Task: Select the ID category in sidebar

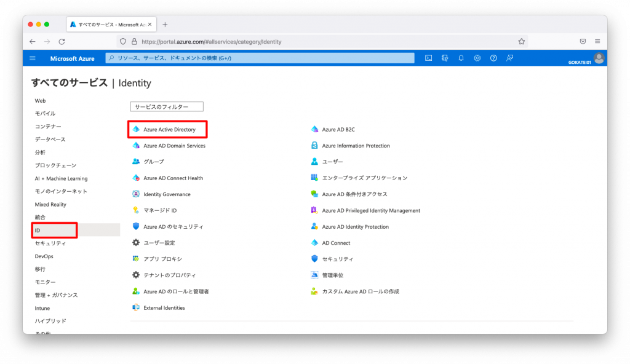Action: (x=54, y=230)
